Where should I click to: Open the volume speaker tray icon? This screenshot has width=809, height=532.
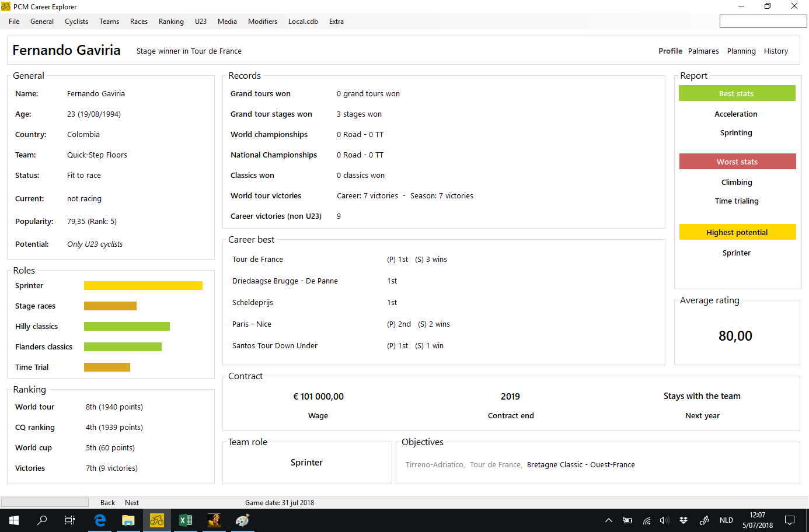point(664,520)
